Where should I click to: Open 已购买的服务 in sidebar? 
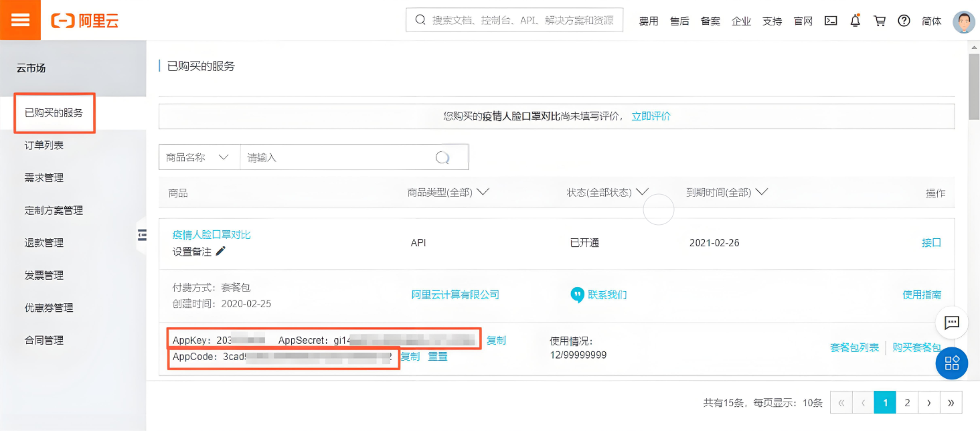click(54, 112)
